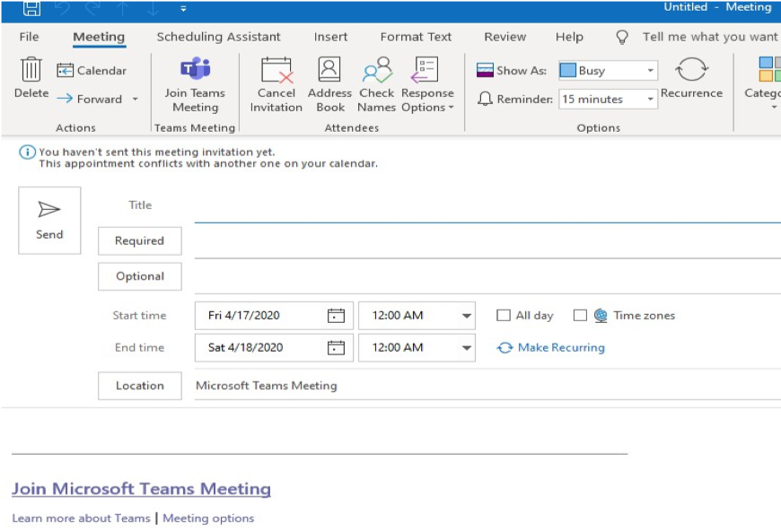Screen dimensions: 781x532
Task: Toggle the Time zones checkbox
Action: tap(580, 316)
